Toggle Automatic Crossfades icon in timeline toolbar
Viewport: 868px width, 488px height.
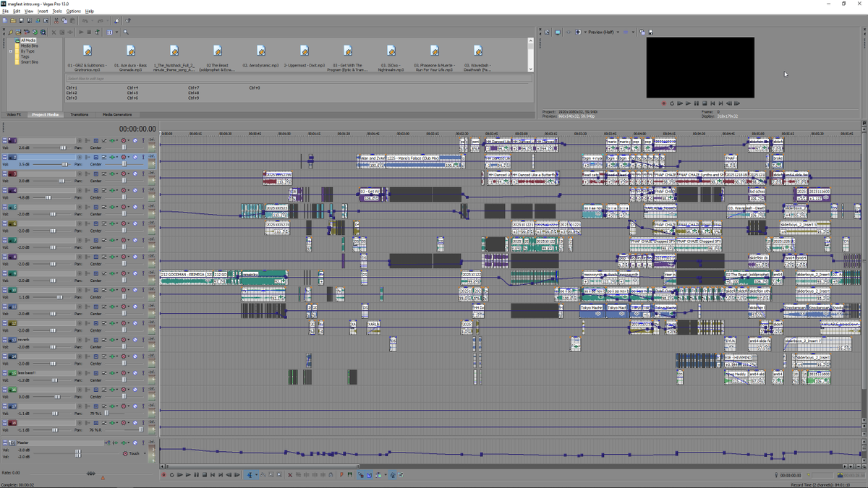369,475
